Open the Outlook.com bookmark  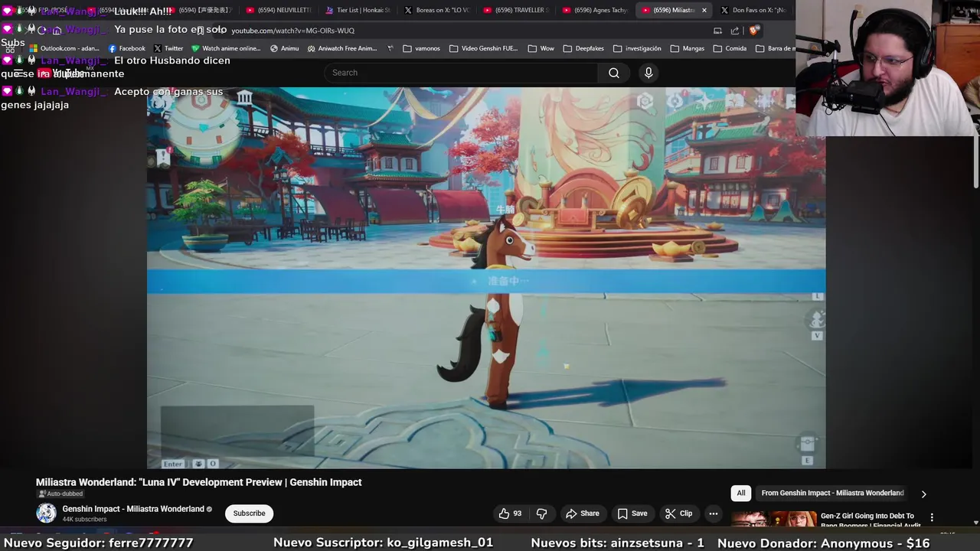pos(65,48)
